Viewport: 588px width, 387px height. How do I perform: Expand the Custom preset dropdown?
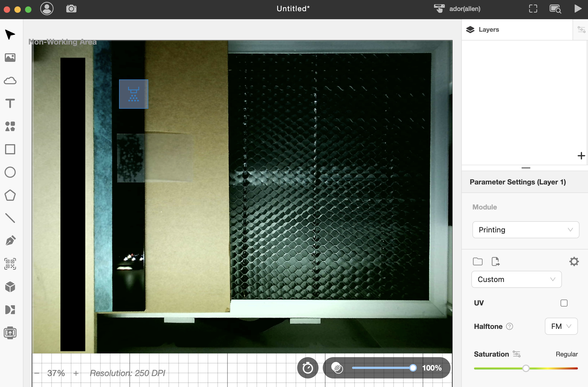click(517, 279)
